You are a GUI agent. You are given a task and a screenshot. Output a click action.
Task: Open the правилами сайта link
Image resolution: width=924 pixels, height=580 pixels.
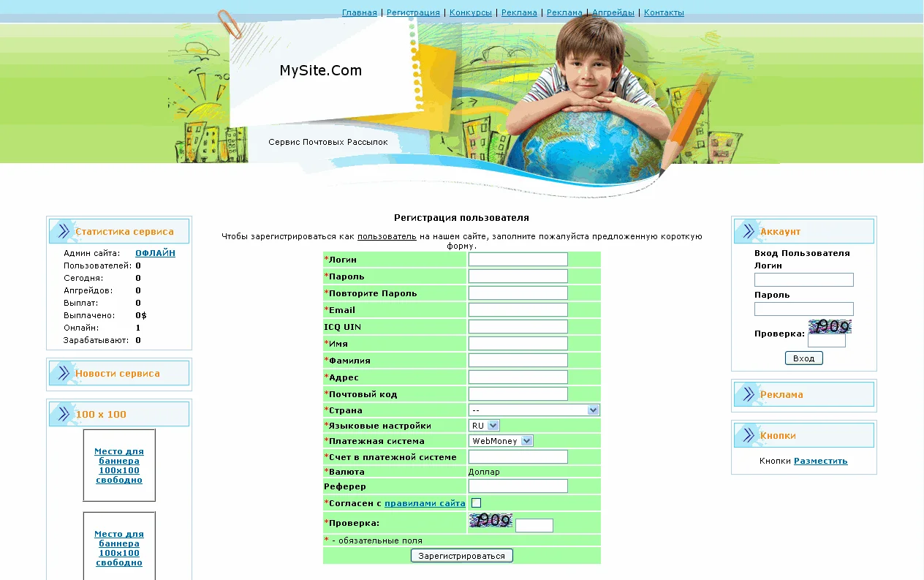pos(425,503)
